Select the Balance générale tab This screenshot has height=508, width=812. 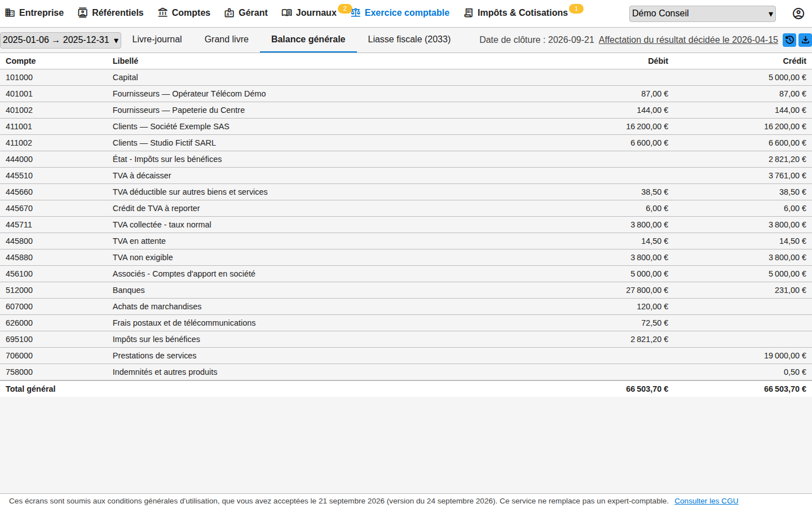pyautogui.click(x=308, y=40)
